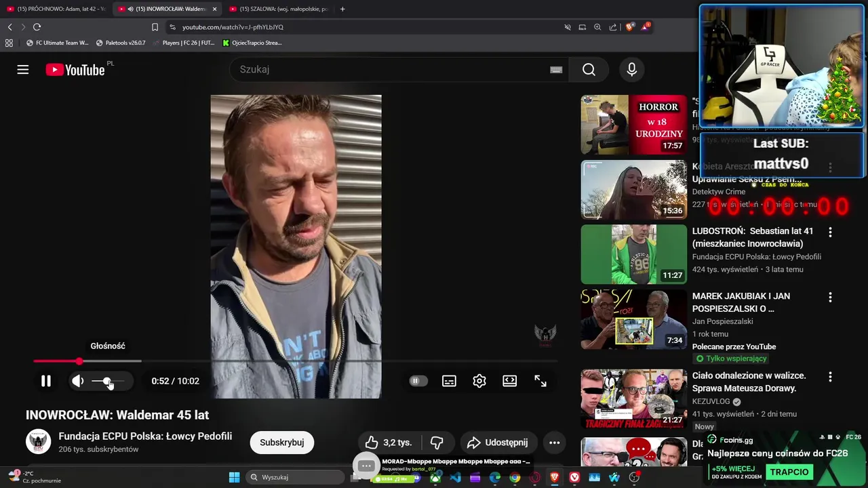The width and height of the screenshot is (868, 488).
Task: Open a new browser tab
Action: point(342,9)
